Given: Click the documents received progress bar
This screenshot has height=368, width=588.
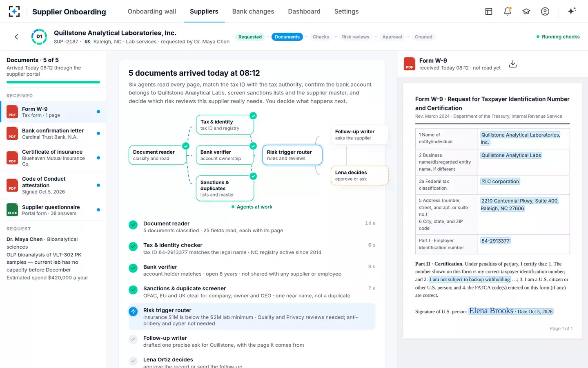Looking at the screenshot, I should click(53, 82).
